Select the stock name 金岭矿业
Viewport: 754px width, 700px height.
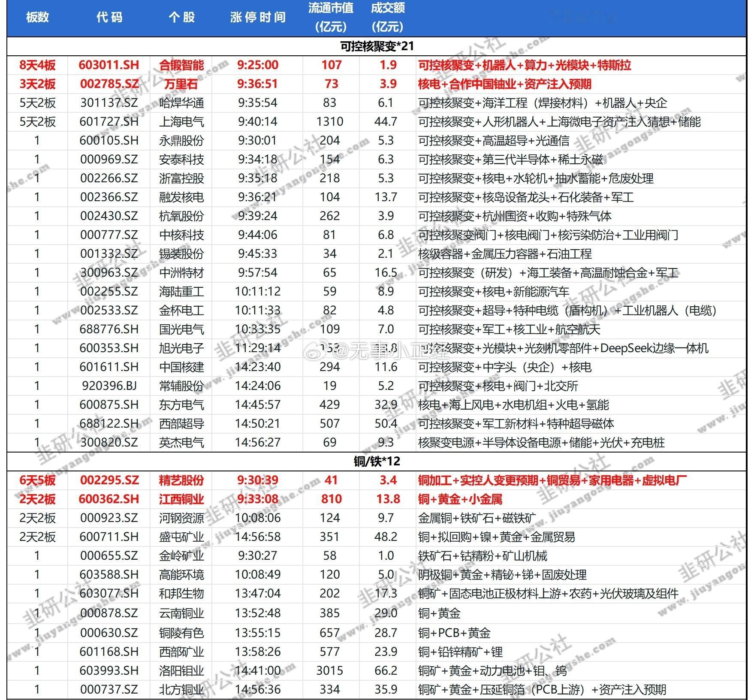(x=181, y=555)
